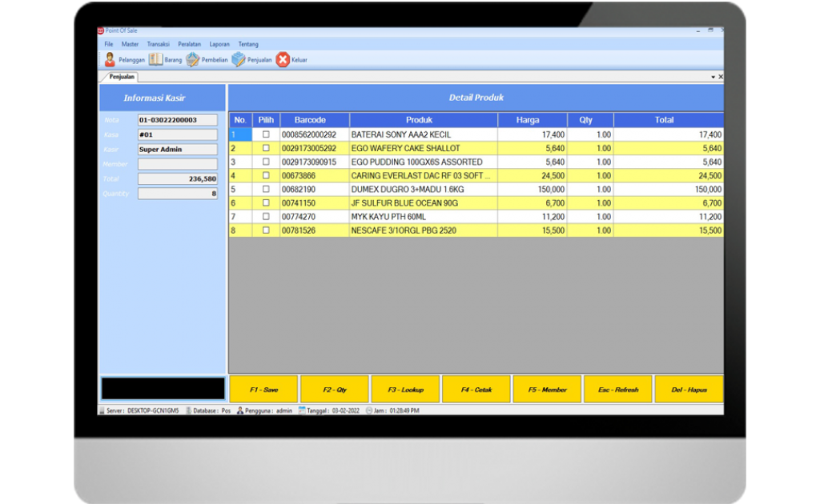This screenshot has width=820, height=504.
Task: Click the F4 - Cetak button
Action: [476, 390]
